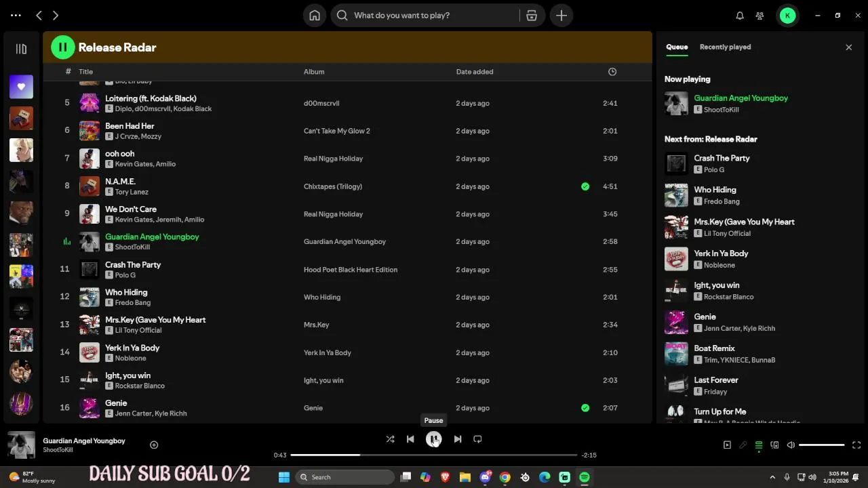The image size is (868, 488).
Task: Toggle saved checkmark on N.A.M.E. track
Action: 585,186
